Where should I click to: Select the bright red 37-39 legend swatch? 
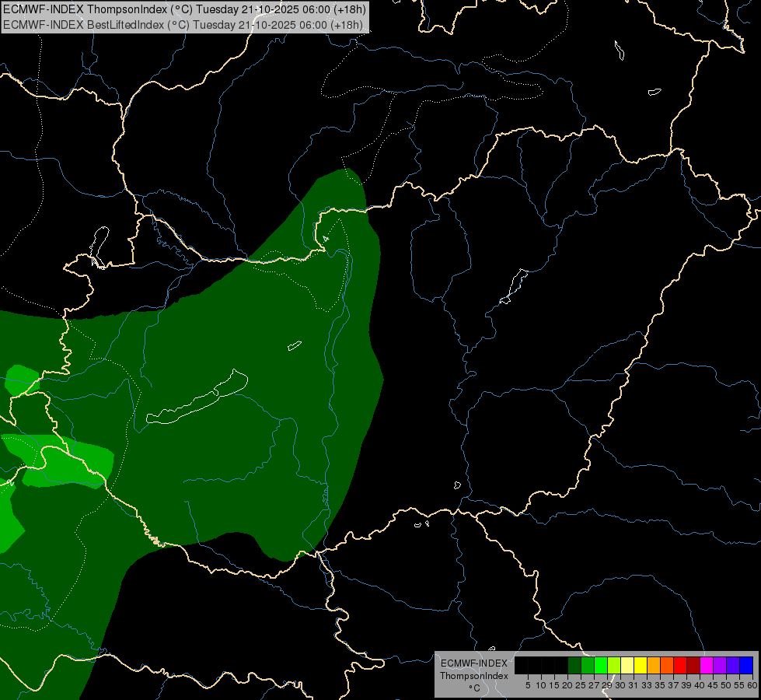pos(680,665)
